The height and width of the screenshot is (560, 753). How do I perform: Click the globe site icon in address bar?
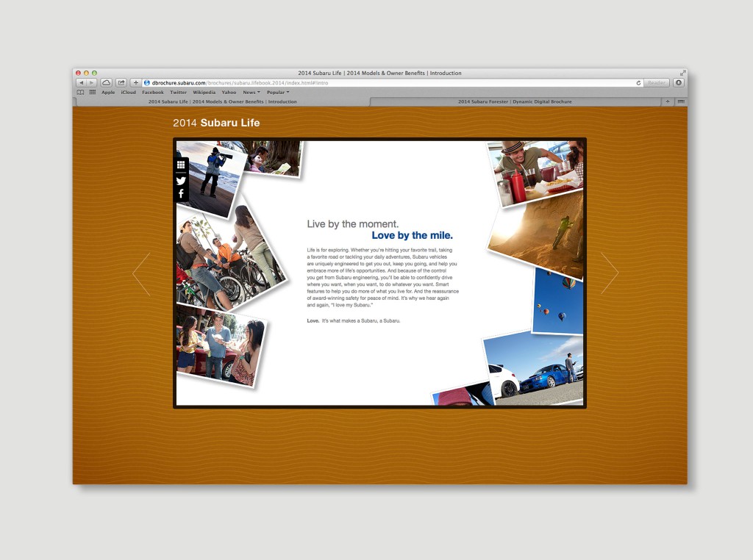pyautogui.click(x=147, y=83)
